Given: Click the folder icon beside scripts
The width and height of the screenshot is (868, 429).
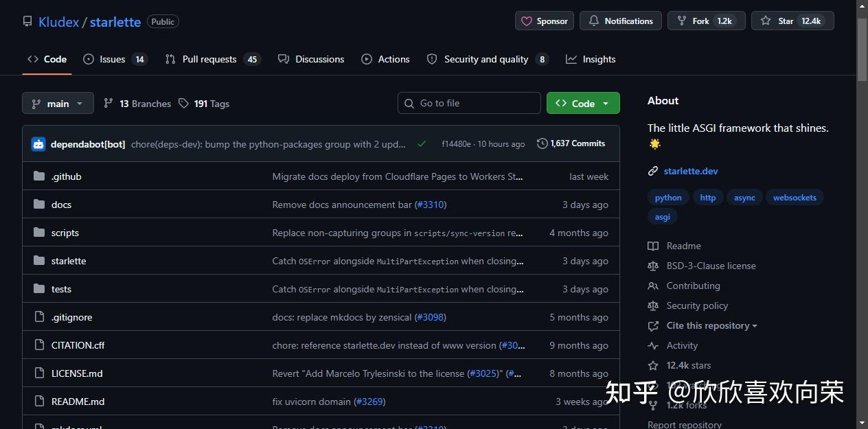Looking at the screenshot, I should point(39,233).
